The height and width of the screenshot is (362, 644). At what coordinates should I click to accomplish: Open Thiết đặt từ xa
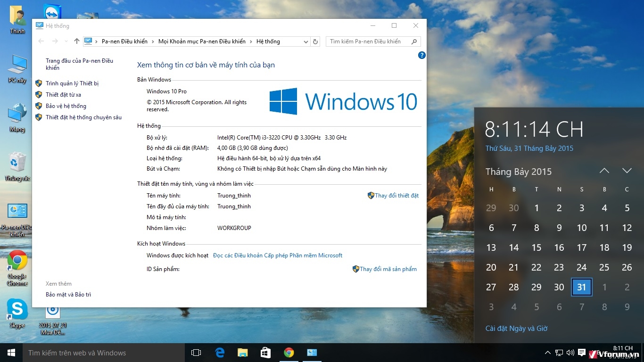pyautogui.click(x=63, y=95)
